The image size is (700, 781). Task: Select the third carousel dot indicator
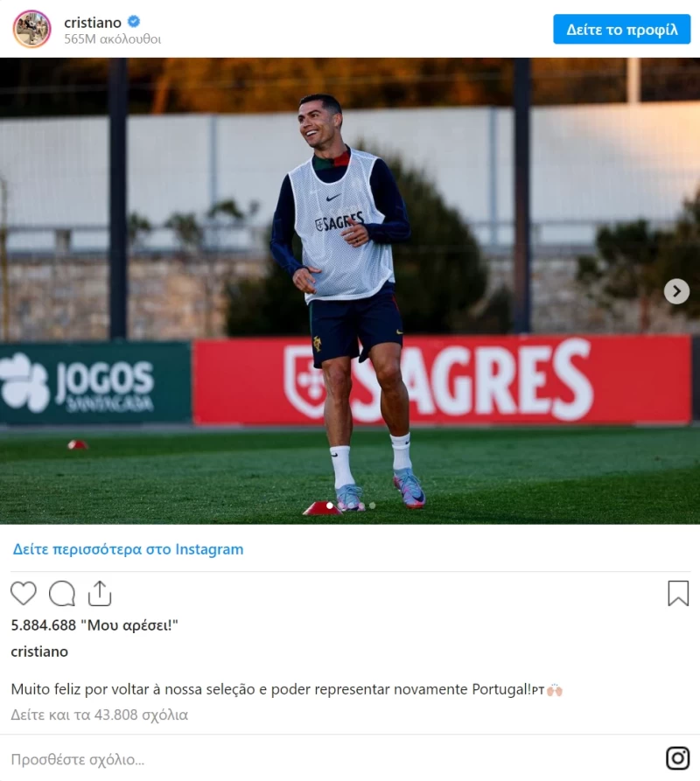coord(372,506)
